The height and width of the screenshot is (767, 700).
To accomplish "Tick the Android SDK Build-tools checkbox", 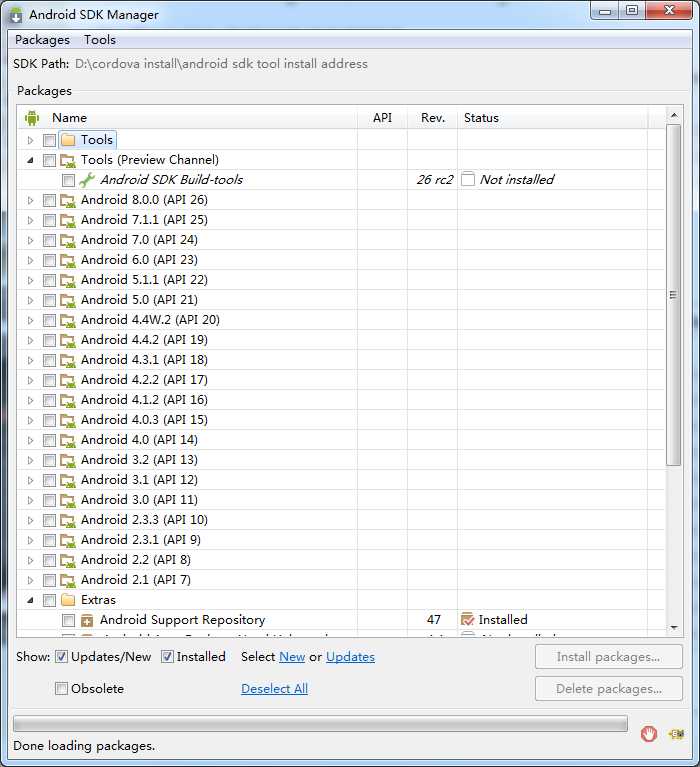I will pos(68,180).
